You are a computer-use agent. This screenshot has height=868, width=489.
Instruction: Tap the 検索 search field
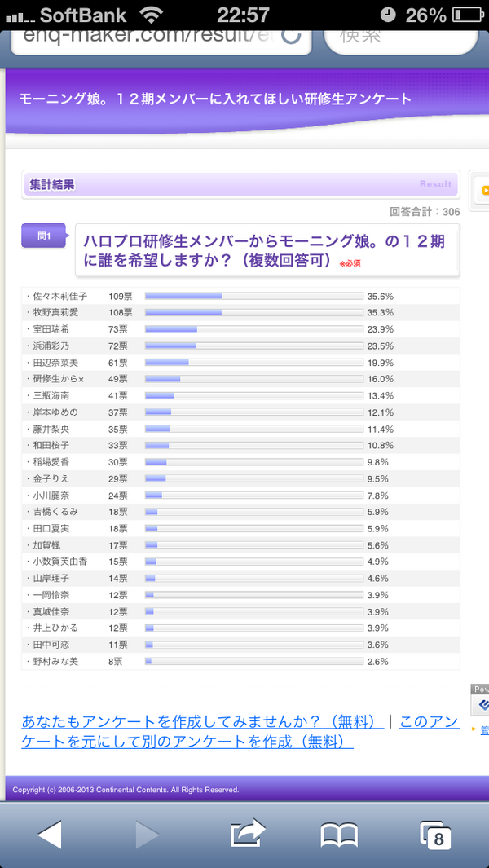pos(399,37)
